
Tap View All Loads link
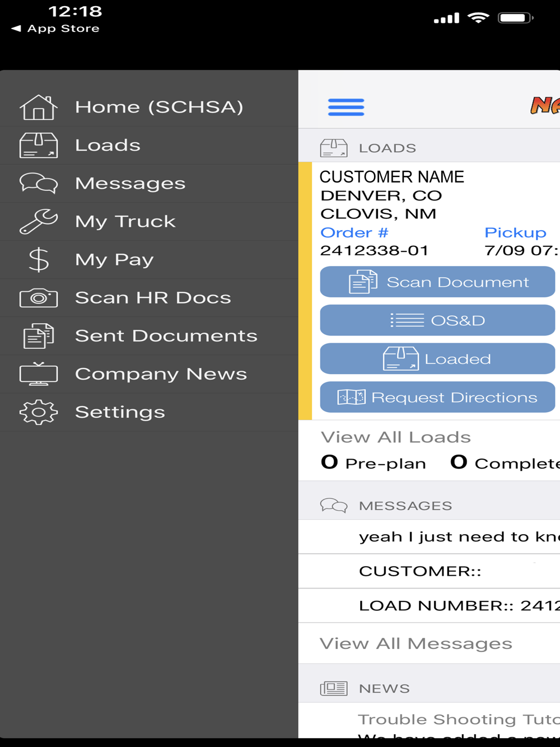coord(395,437)
